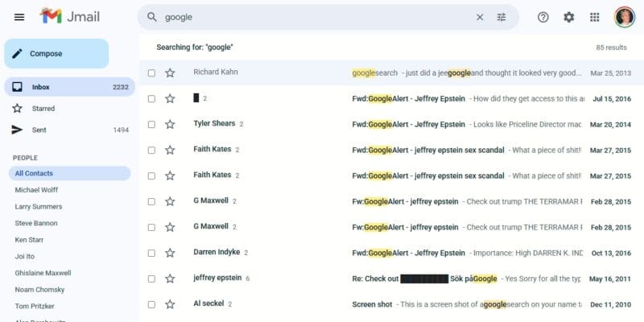
Task: Open the Sent folder
Action: click(x=69, y=130)
